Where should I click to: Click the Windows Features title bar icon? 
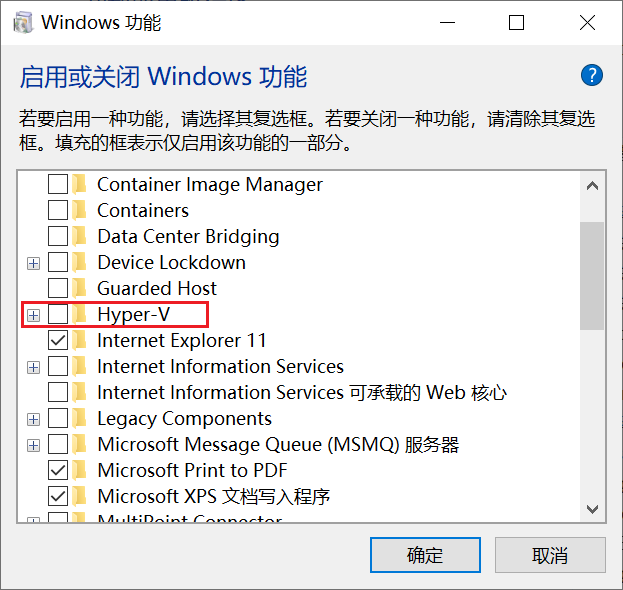23,22
